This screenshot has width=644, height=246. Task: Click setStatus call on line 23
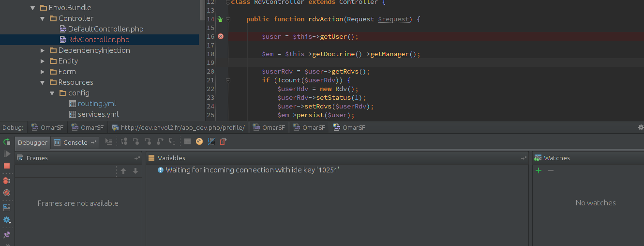[333, 98]
